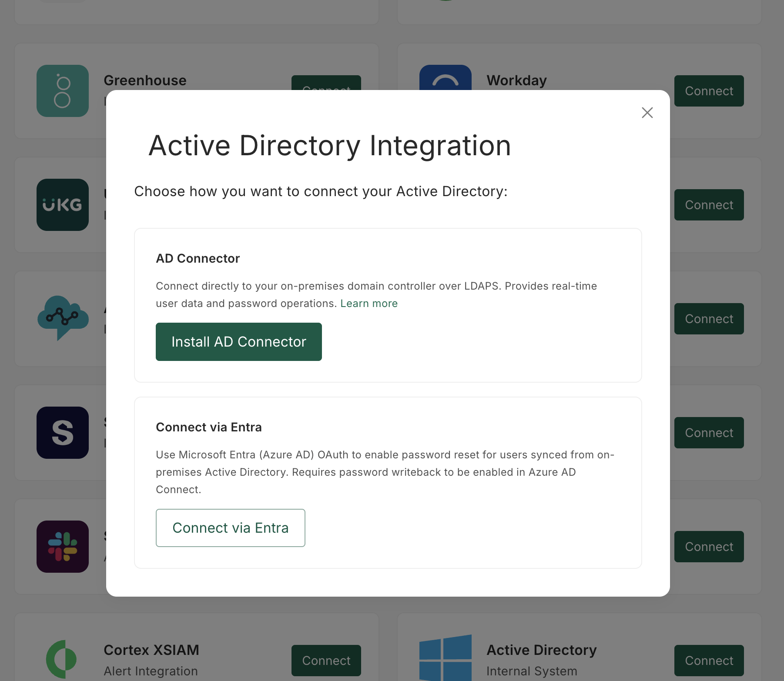The width and height of the screenshot is (784, 681).
Task: Connect the Active Directory internal system
Action: pyautogui.click(x=709, y=661)
